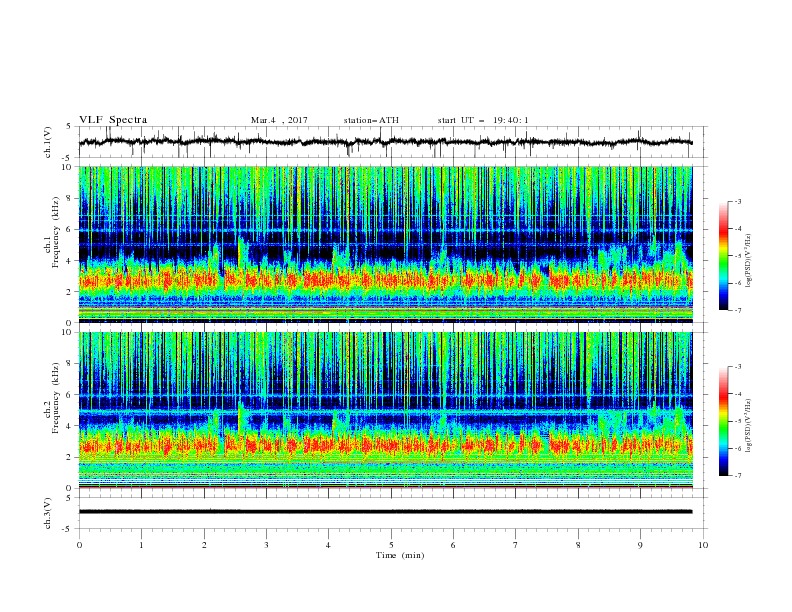Click the ch.3 voltage waveform trace
The width and height of the screenshot is (792, 612).
(x=385, y=512)
